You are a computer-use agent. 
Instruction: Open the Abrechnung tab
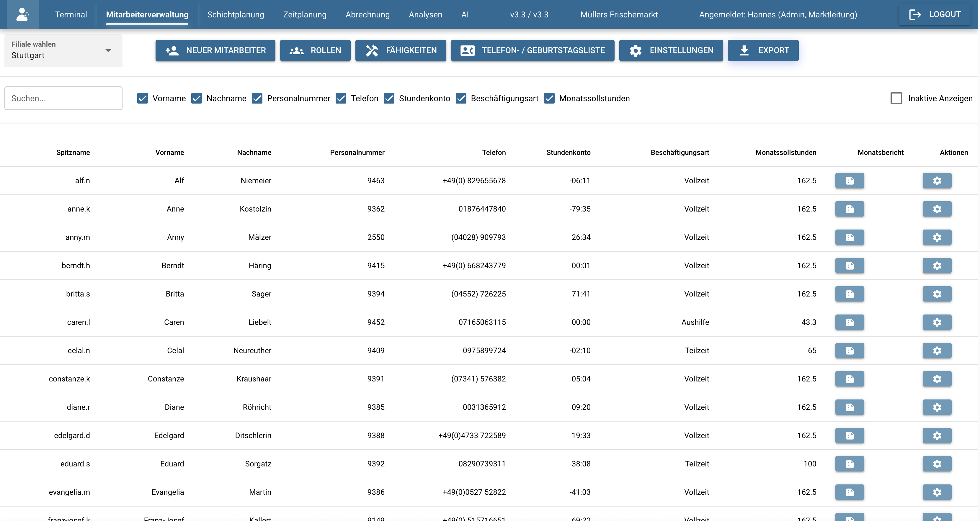point(367,14)
